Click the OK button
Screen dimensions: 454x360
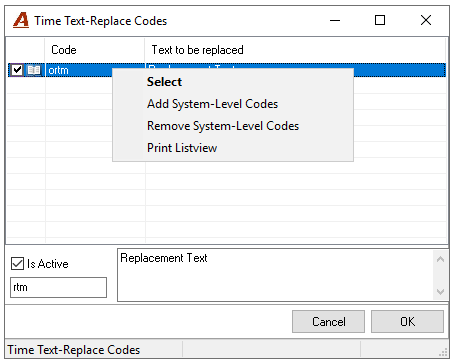[x=407, y=322]
